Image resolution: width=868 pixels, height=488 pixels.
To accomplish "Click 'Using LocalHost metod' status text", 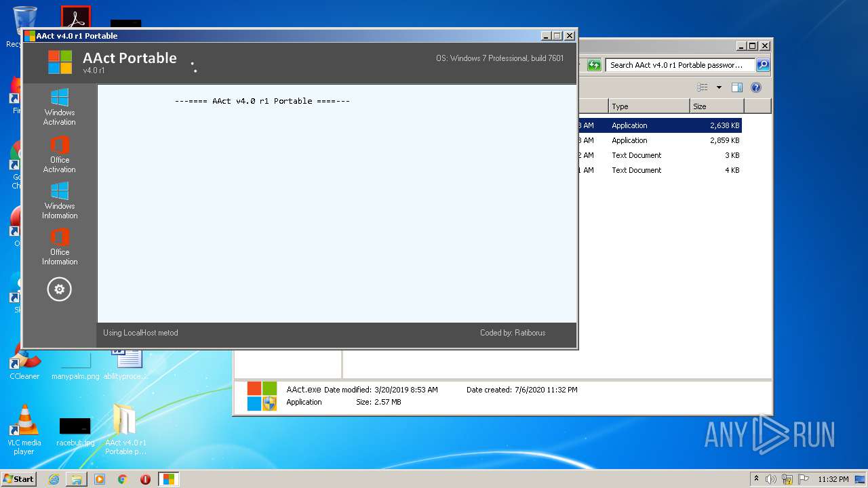I will tap(140, 333).
